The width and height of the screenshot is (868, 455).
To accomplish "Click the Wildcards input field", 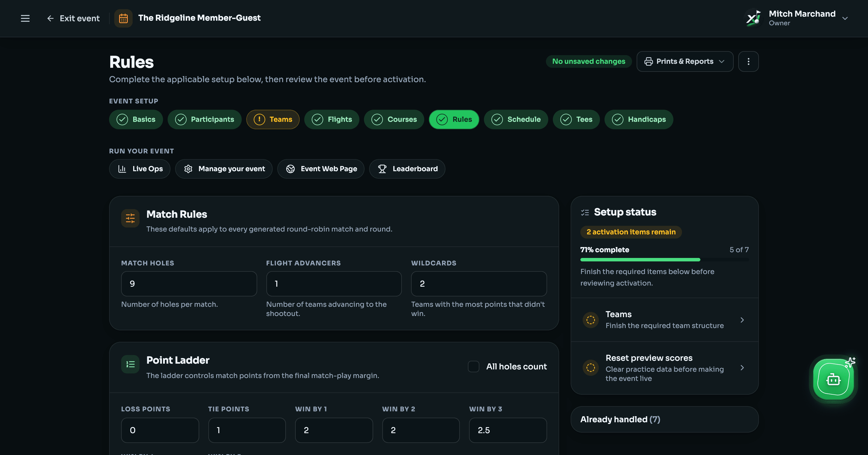I will pyautogui.click(x=479, y=284).
